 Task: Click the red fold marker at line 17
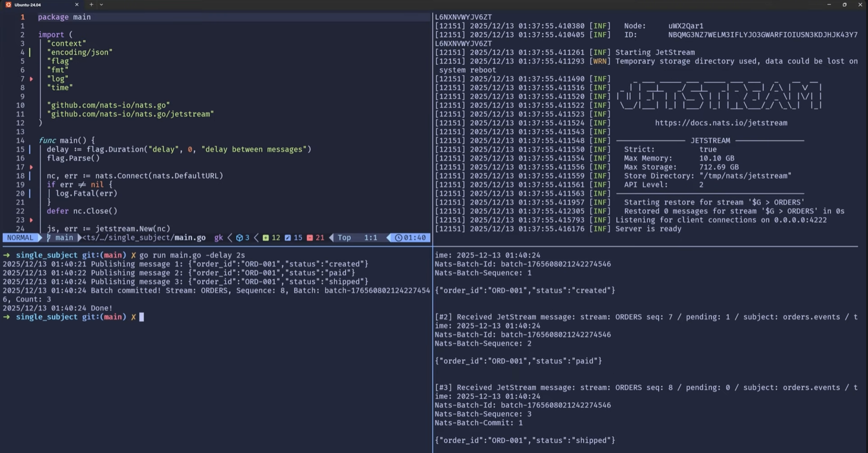pyautogui.click(x=32, y=167)
